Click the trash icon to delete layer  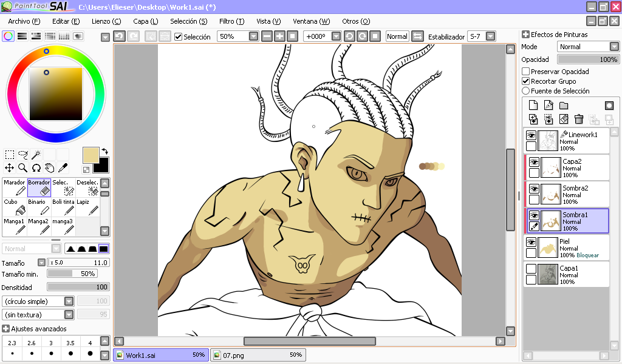point(579,119)
